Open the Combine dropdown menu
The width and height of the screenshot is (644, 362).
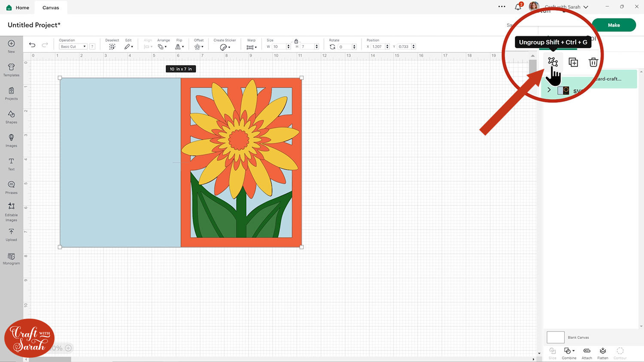pos(569,351)
